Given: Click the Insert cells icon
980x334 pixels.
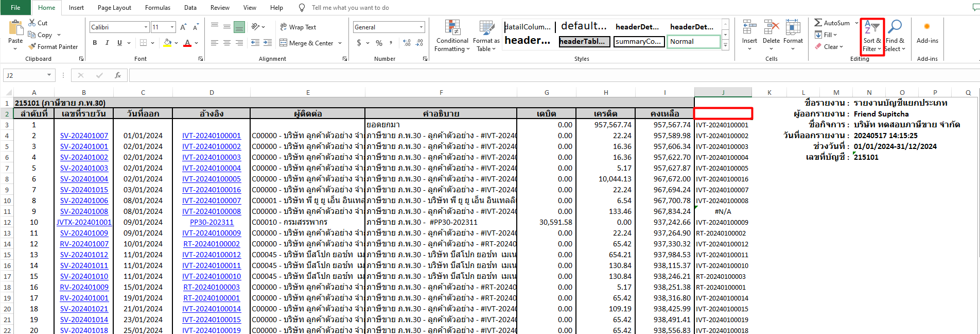Looking at the screenshot, I should coord(749,27).
